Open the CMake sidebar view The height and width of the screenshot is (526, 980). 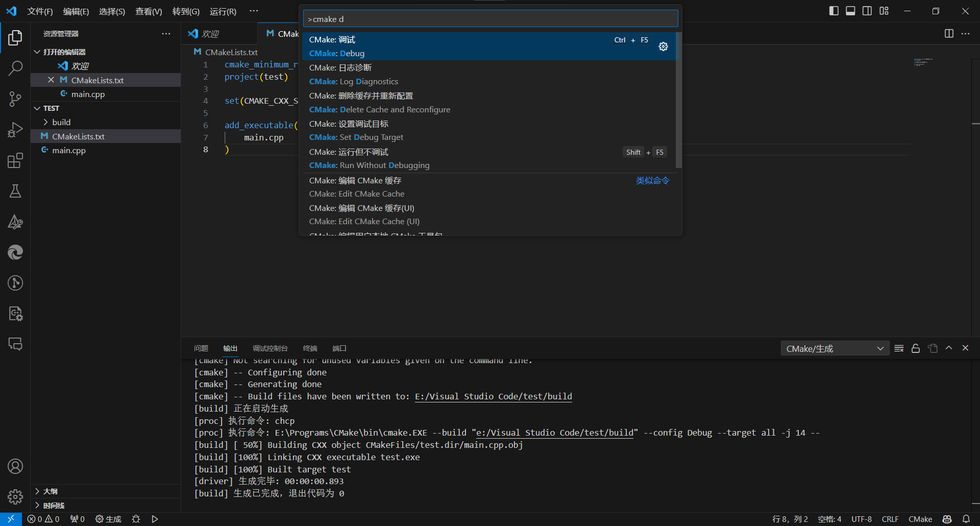tap(15, 222)
